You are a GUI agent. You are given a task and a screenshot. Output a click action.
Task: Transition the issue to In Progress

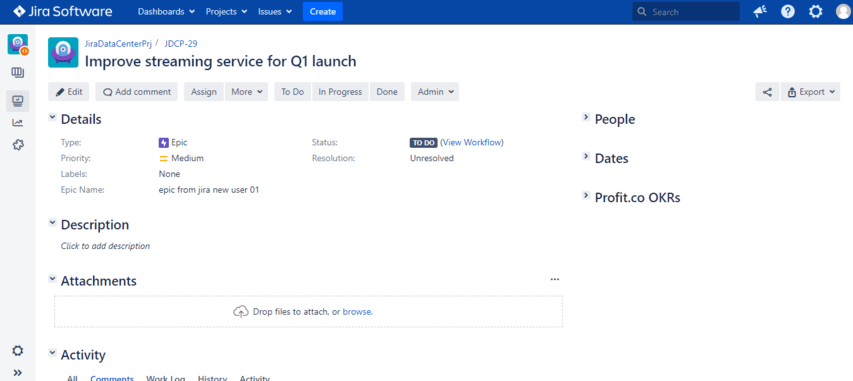(x=341, y=92)
